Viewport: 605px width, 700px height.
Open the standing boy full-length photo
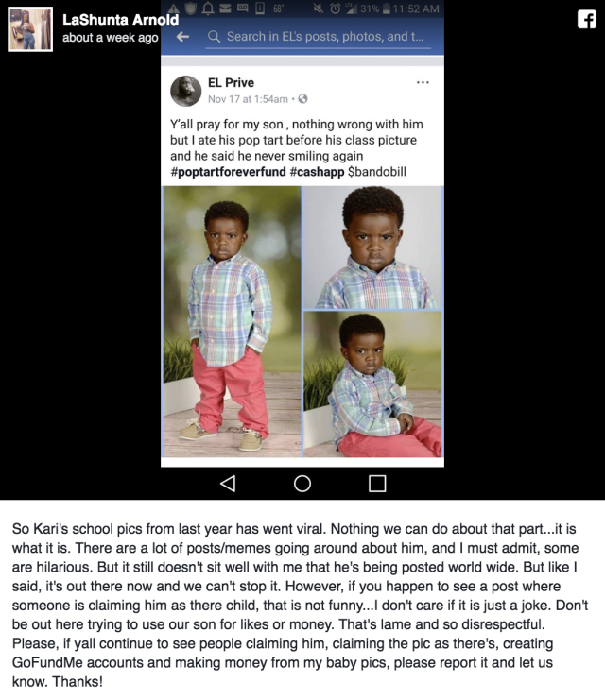tap(232, 321)
